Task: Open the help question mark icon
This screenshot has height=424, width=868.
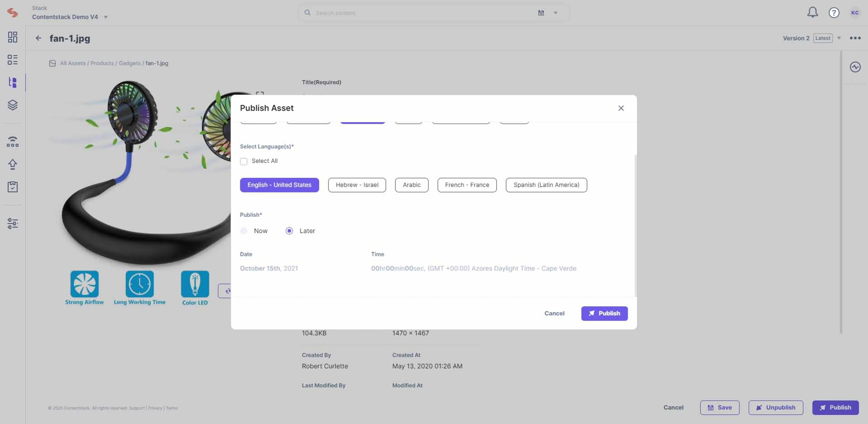Action: point(834,13)
